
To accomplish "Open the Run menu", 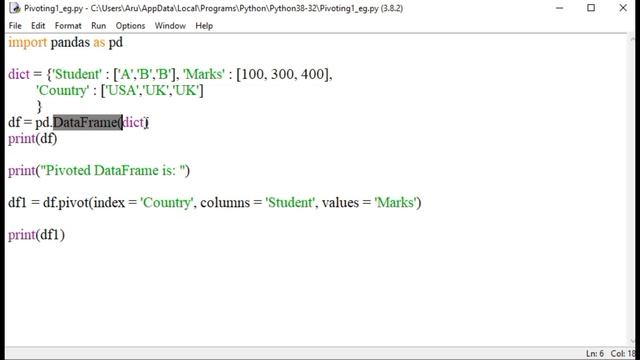I will tap(98, 26).
